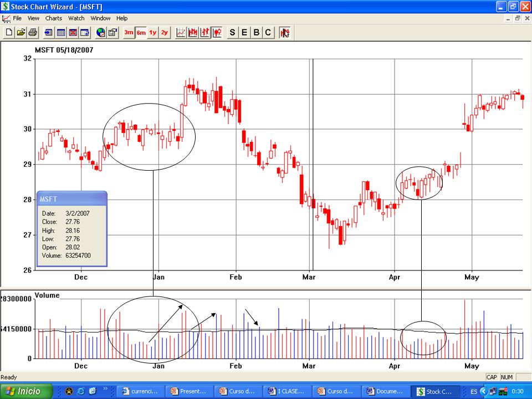Switch to Docume... Word taskbar window
Image resolution: width=532 pixels, height=399 pixels.
[x=385, y=391]
